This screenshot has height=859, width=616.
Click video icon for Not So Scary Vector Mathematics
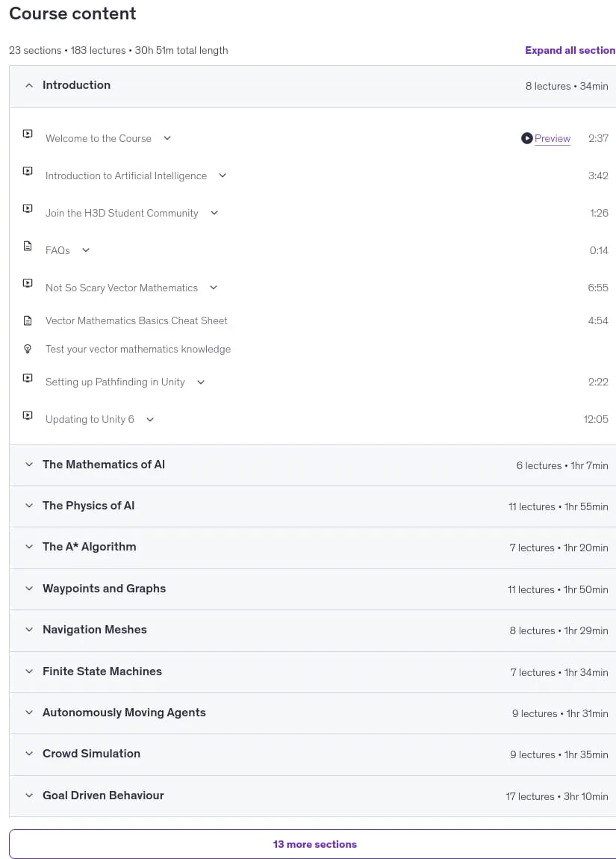pyautogui.click(x=28, y=283)
